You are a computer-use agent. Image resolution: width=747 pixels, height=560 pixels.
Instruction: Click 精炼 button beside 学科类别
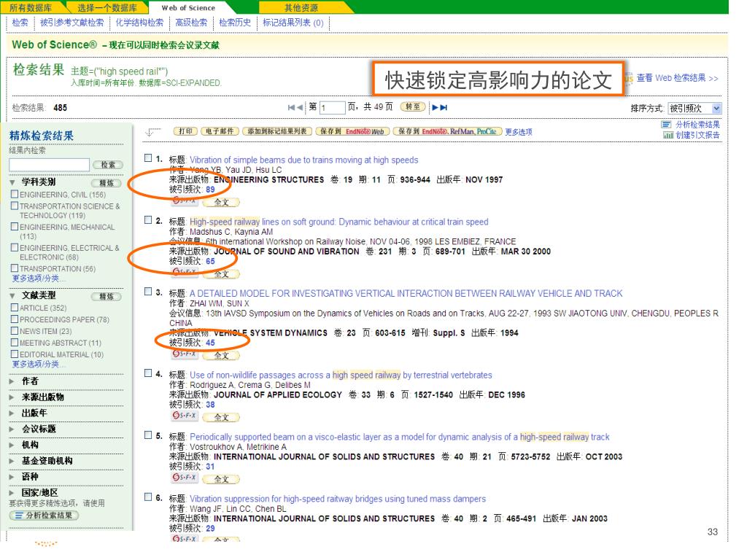point(107,183)
